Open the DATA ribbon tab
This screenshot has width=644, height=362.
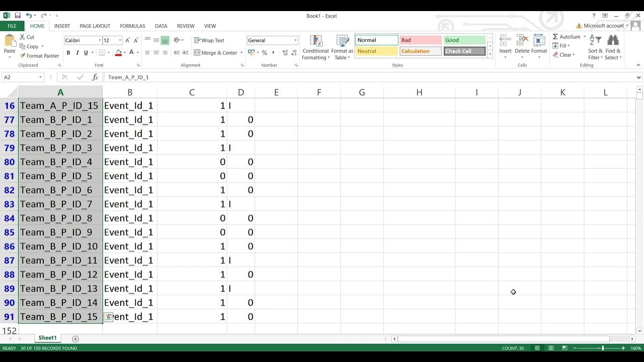point(161,26)
